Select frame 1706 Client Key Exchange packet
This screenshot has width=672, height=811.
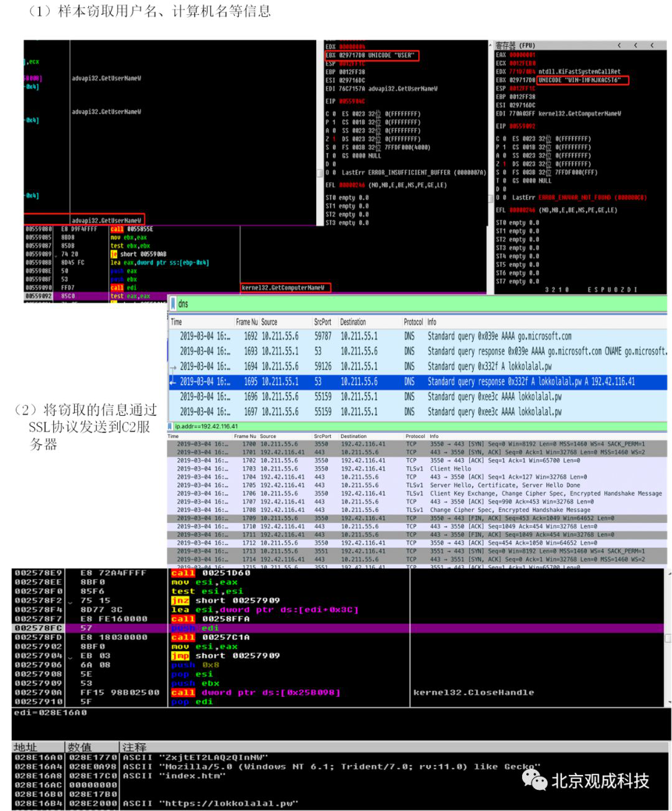tap(417, 494)
